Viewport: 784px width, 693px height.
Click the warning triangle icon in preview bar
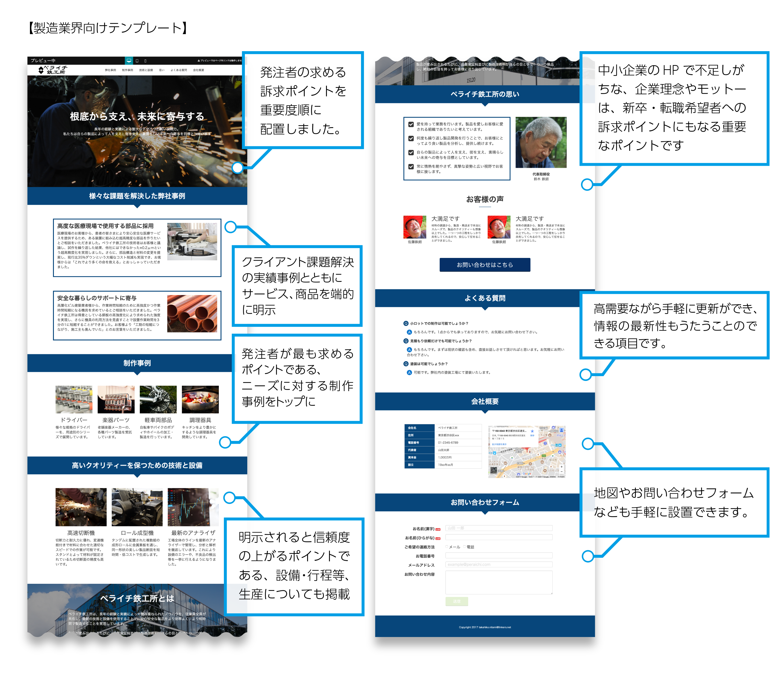pyautogui.click(x=199, y=60)
